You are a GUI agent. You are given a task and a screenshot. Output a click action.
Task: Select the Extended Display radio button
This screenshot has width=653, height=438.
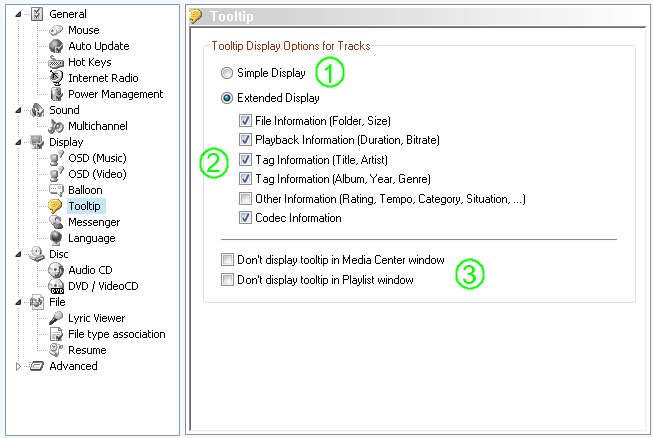(x=227, y=98)
